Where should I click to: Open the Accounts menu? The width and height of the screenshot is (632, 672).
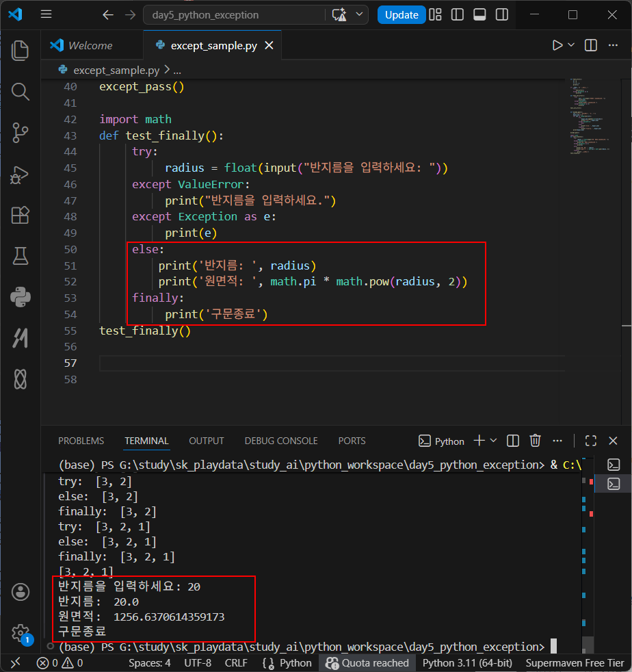coord(20,593)
